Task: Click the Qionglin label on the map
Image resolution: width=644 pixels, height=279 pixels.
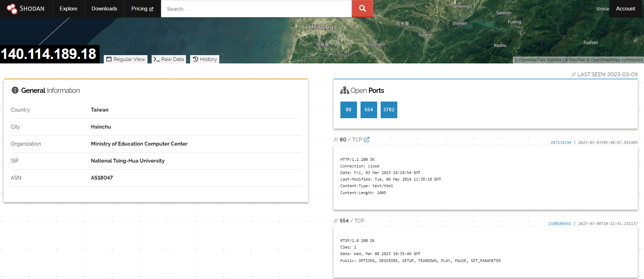Action: pyautogui.click(x=376, y=44)
